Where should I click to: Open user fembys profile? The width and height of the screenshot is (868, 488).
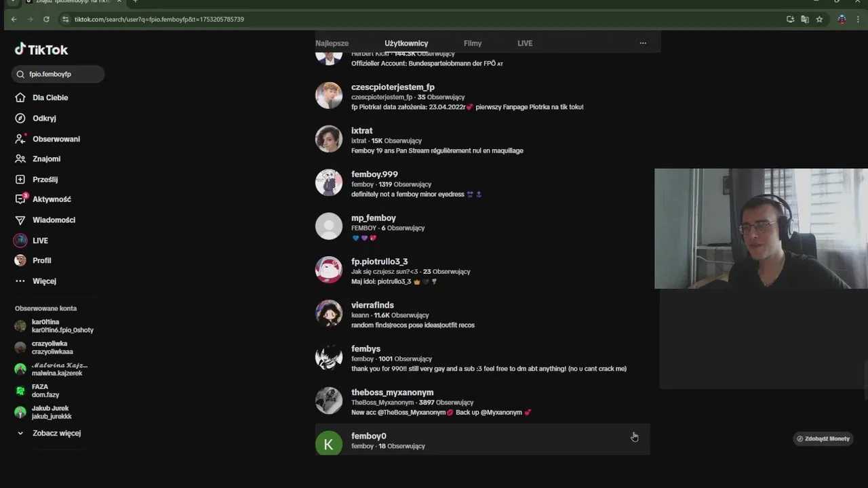click(482, 358)
